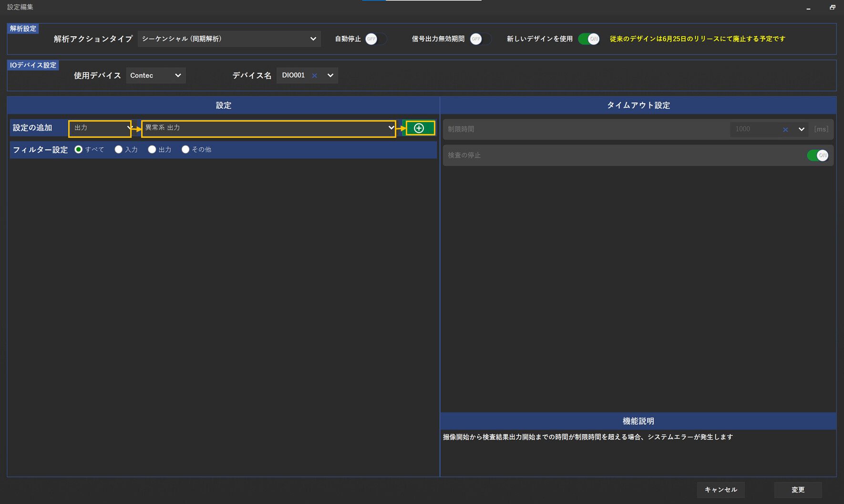Click the 機能説明 description text
Image resolution: width=844 pixels, height=504 pixels.
coord(588,437)
